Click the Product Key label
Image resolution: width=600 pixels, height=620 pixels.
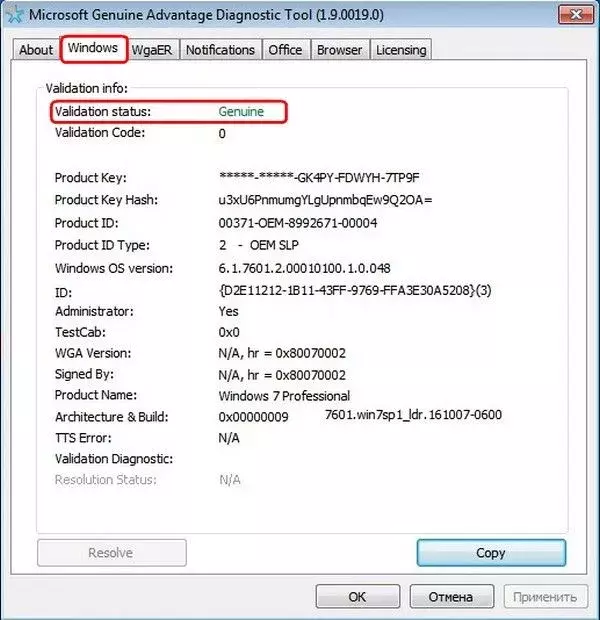91,178
